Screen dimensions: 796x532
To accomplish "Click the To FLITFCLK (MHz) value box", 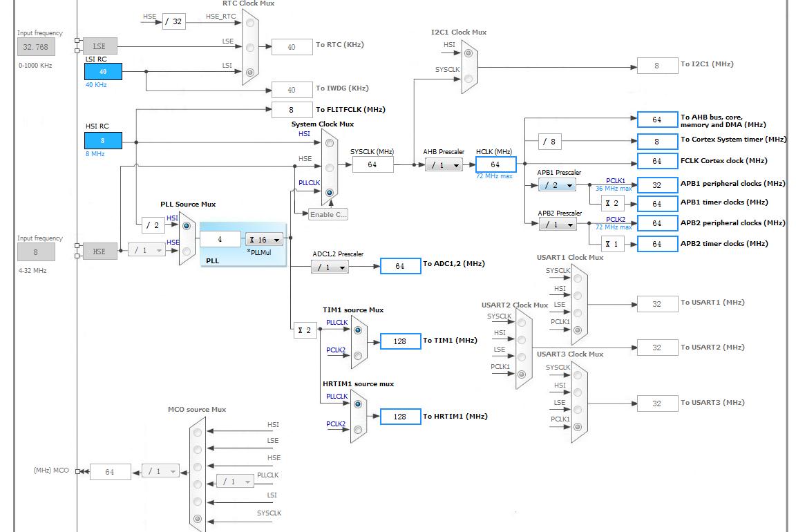I will click(292, 110).
